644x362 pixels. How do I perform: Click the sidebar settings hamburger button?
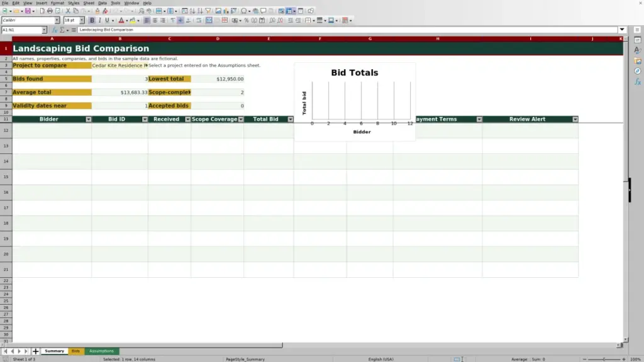[638, 30]
